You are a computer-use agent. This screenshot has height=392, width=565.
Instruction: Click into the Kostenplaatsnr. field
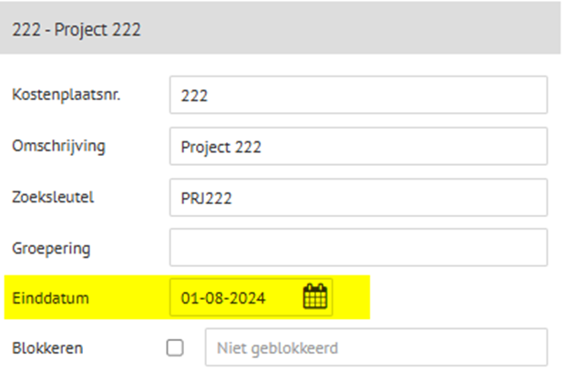[358, 95]
